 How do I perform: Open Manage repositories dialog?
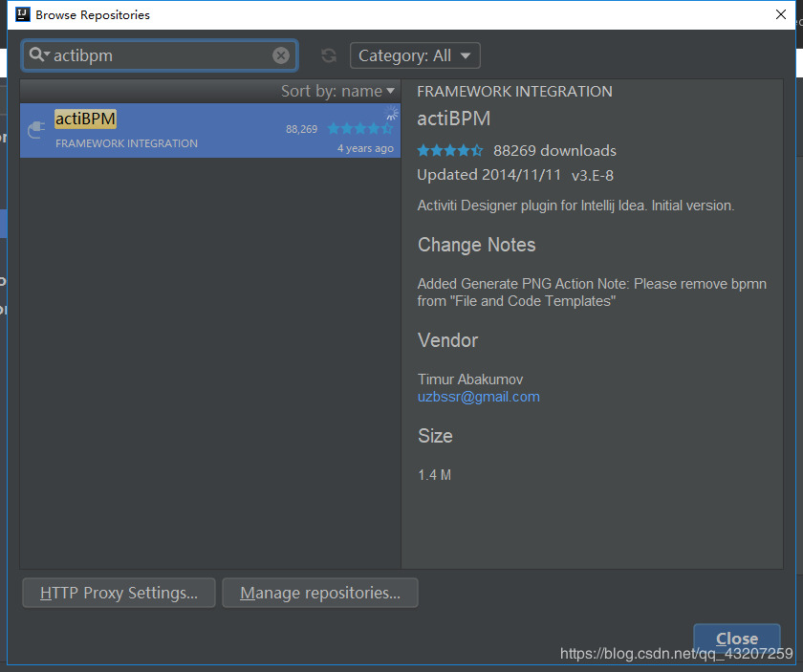(320, 593)
